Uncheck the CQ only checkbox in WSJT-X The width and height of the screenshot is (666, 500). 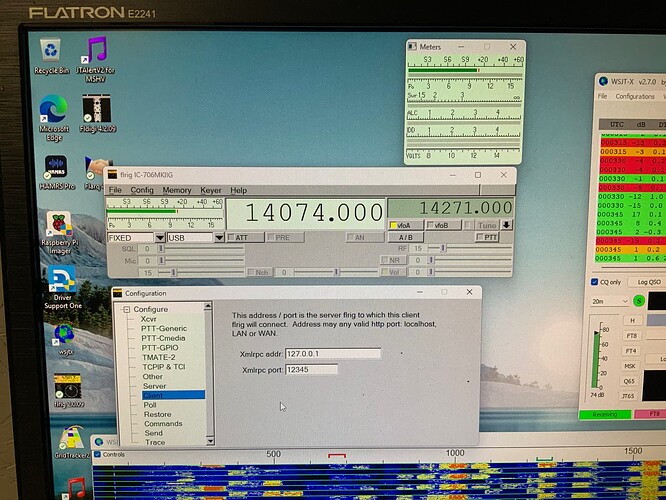595,283
